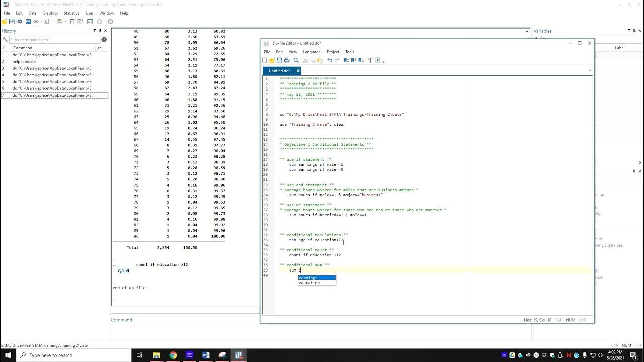Go to next bookmark icon

[x=361, y=60]
